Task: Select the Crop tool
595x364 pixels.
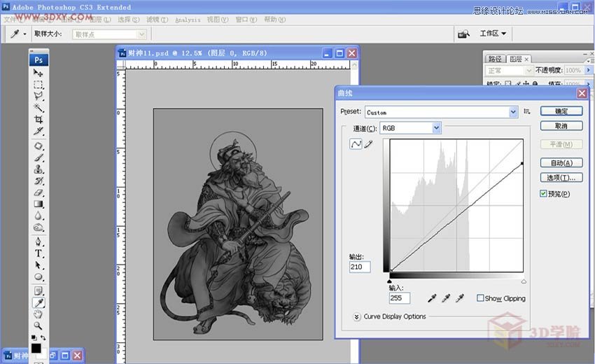Action: 38,120
